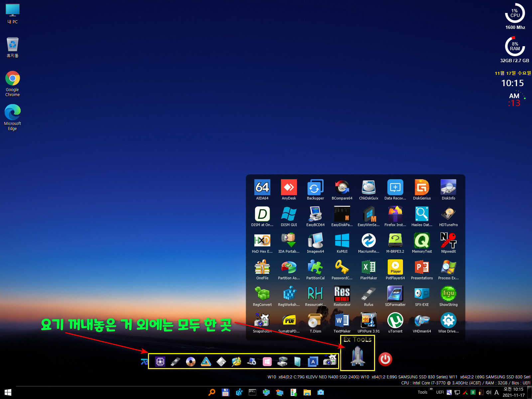
Task: Open UPXPure 3.91
Action: point(368,321)
